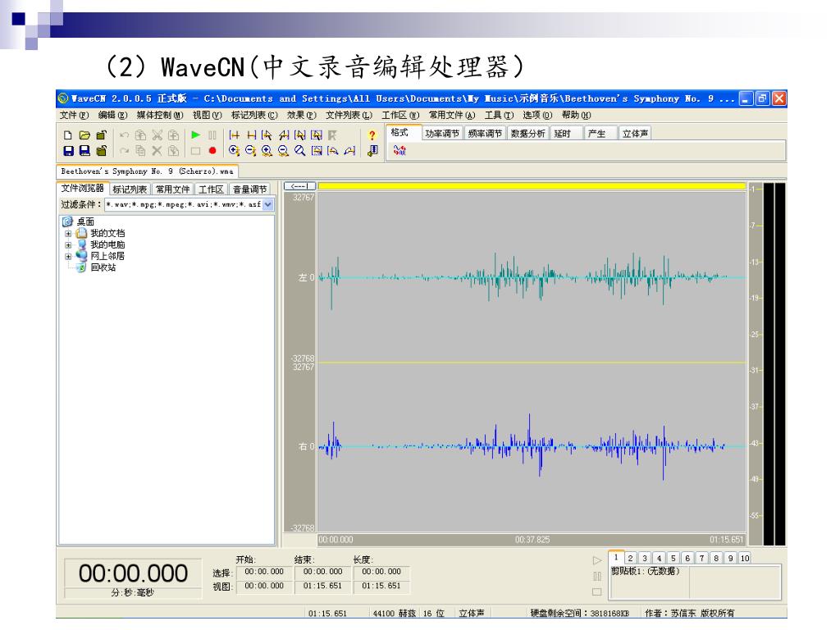Click the selection 结束 time field
840x630 pixels.
(322, 572)
